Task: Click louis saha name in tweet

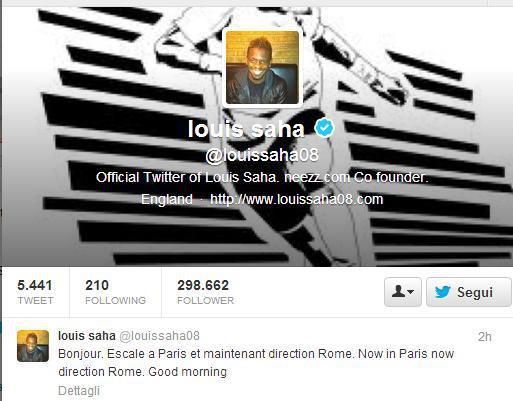Action: [x=87, y=336]
